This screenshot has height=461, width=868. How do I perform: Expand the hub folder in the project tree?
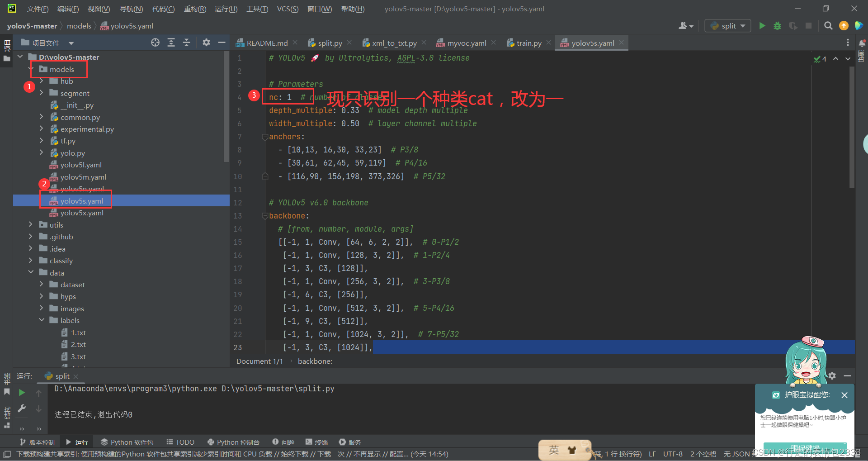(x=42, y=81)
